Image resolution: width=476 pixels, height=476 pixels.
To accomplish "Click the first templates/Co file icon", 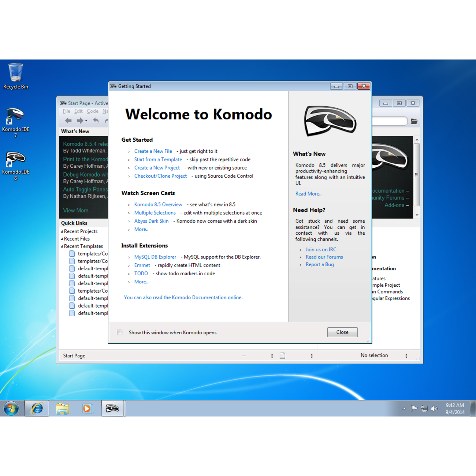I will [x=72, y=254].
